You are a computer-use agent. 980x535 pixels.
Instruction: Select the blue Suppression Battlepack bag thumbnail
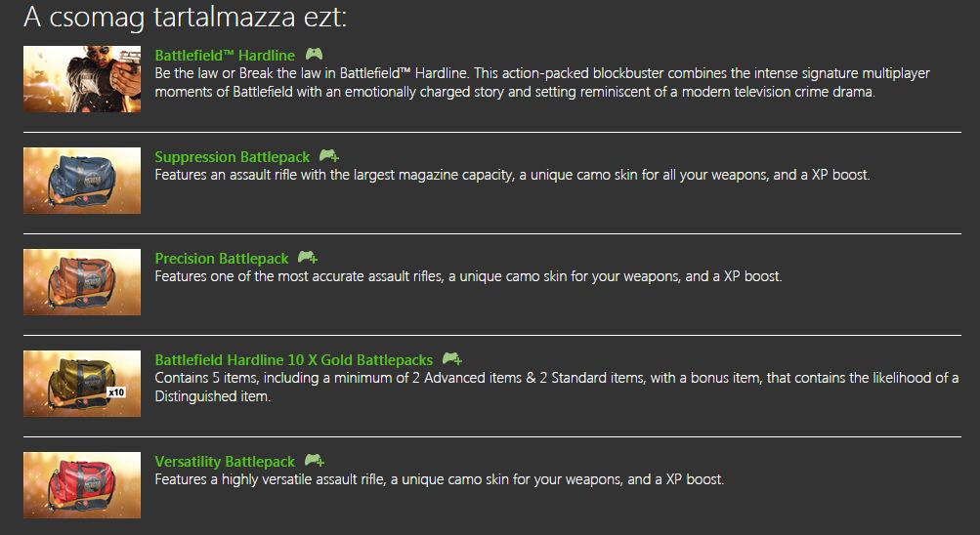coord(82,181)
